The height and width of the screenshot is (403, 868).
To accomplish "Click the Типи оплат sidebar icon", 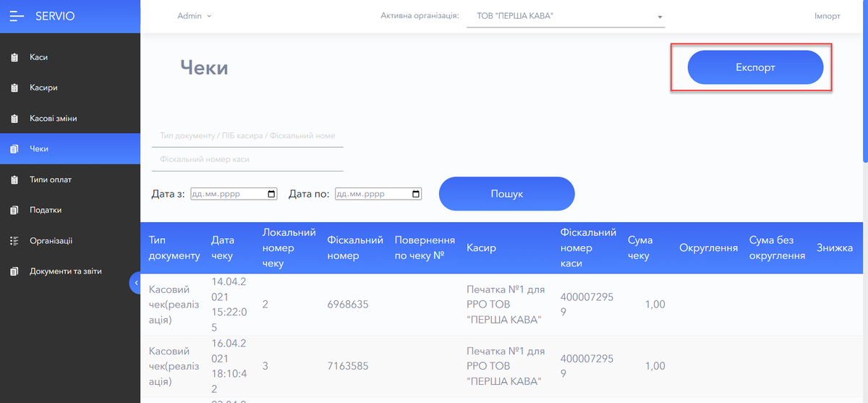I will click(x=14, y=180).
